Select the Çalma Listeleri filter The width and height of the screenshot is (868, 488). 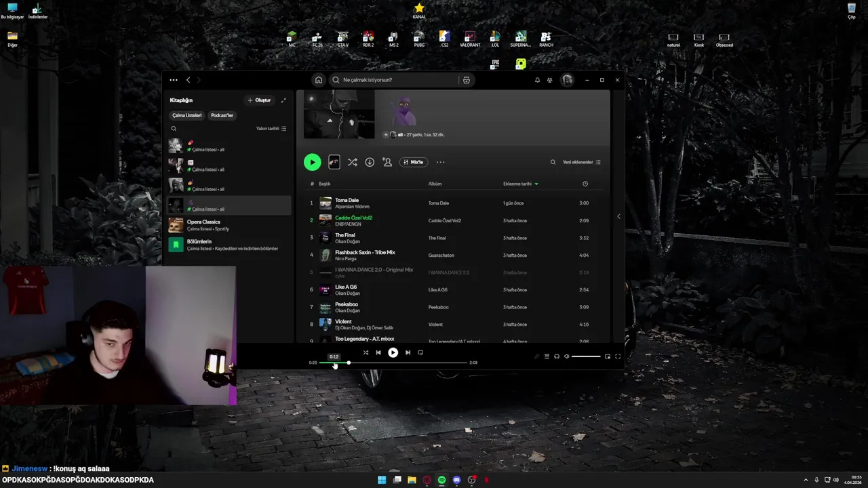tap(186, 115)
